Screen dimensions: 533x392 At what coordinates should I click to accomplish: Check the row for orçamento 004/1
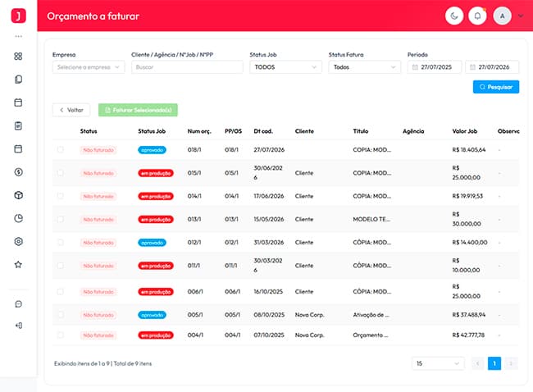60,335
